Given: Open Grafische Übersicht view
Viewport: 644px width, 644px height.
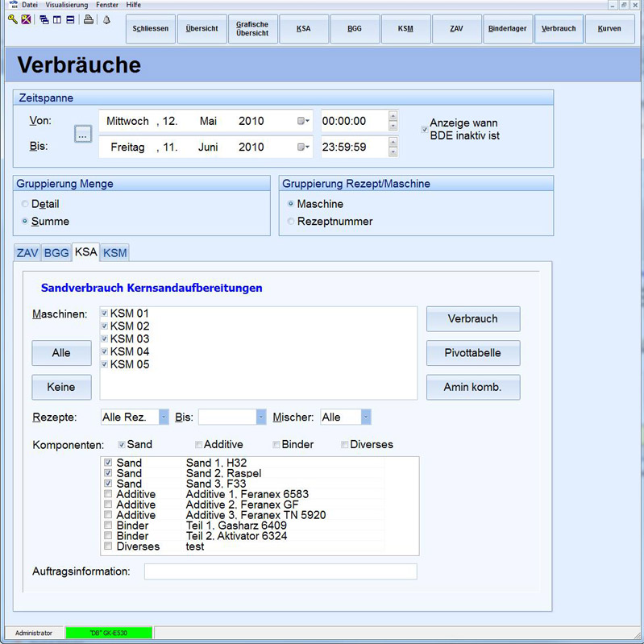Looking at the screenshot, I should [252, 29].
